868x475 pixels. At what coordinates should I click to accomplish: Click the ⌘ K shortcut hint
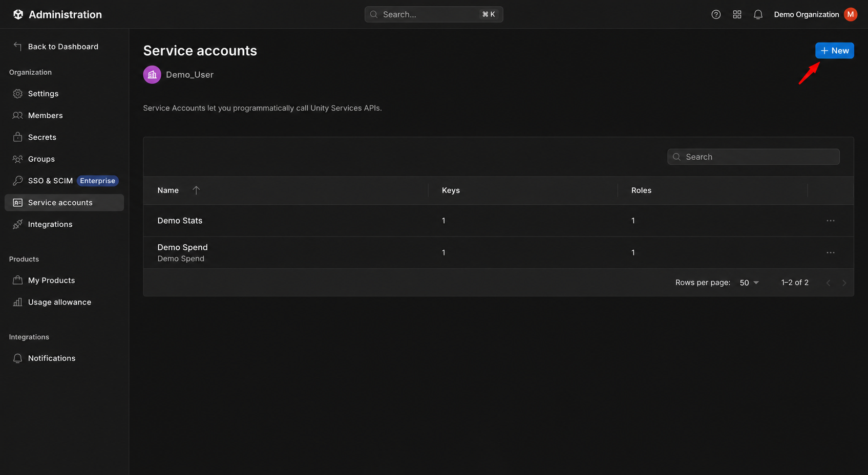point(489,14)
